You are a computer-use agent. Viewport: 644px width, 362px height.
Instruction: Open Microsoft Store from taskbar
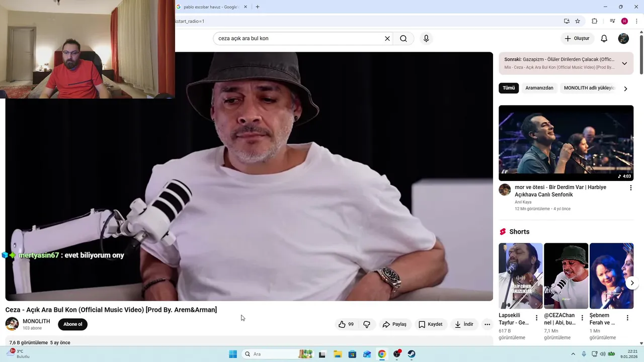point(352,354)
